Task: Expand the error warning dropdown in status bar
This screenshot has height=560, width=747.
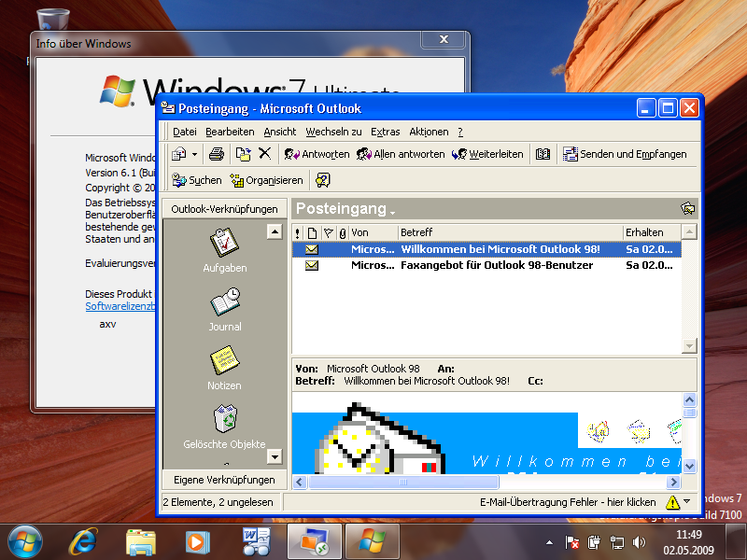Action: coord(686,502)
